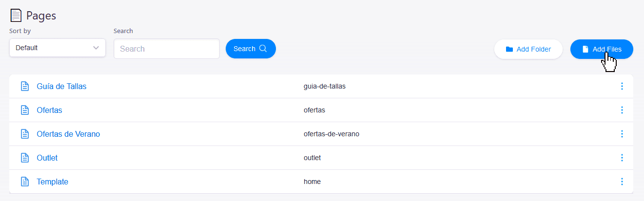This screenshot has height=201, width=644.
Task: Click the Add Files button
Action: (x=602, y=49)
